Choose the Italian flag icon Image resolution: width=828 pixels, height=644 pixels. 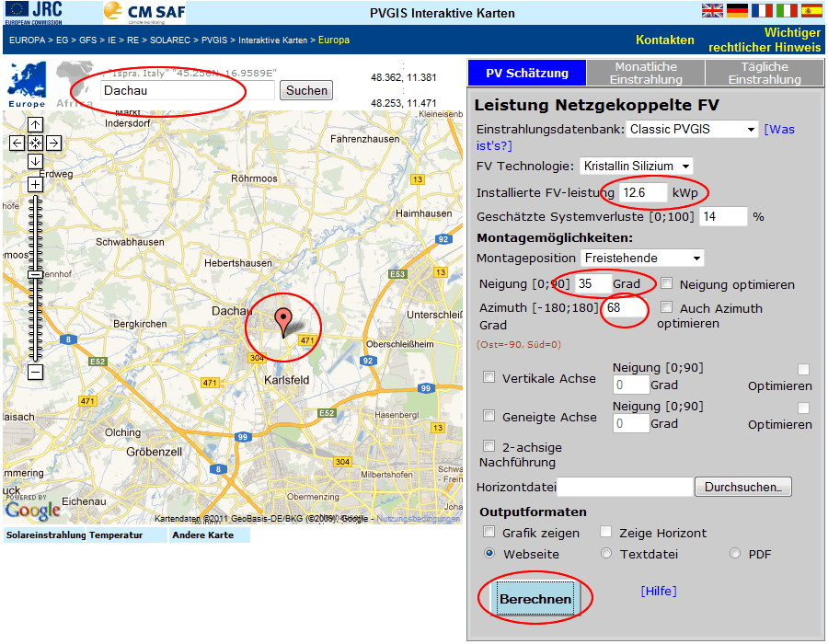click(787, 10)
